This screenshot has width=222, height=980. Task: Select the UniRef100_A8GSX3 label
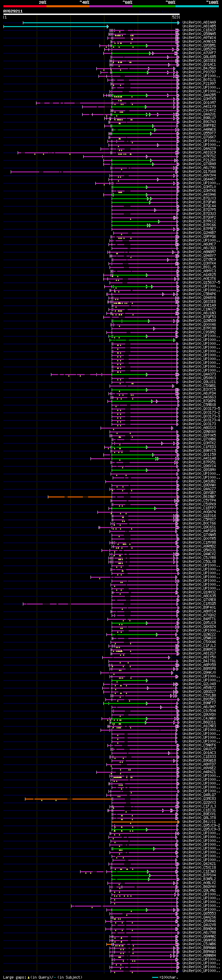tap(199, 428)
